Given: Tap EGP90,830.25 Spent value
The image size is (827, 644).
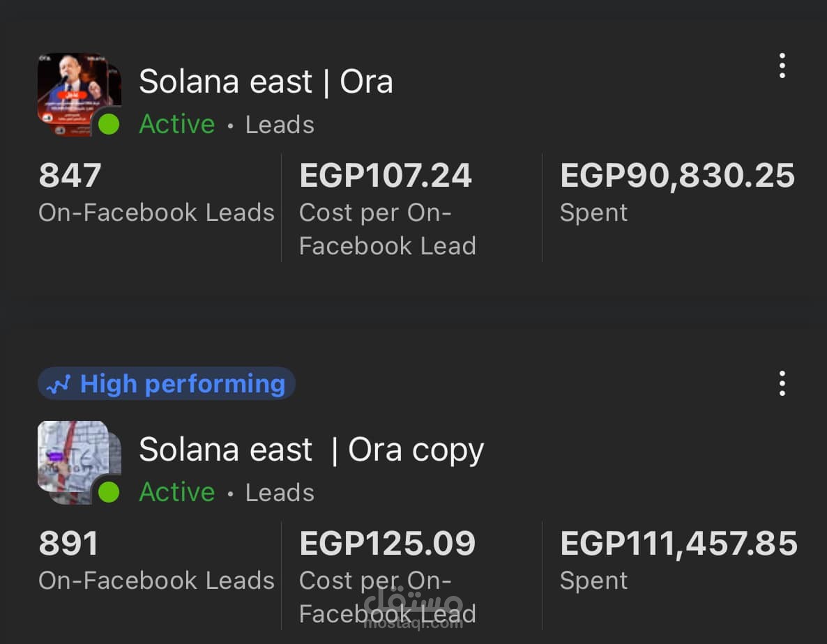Looking at the screenshot, I should tap(677, 176).
